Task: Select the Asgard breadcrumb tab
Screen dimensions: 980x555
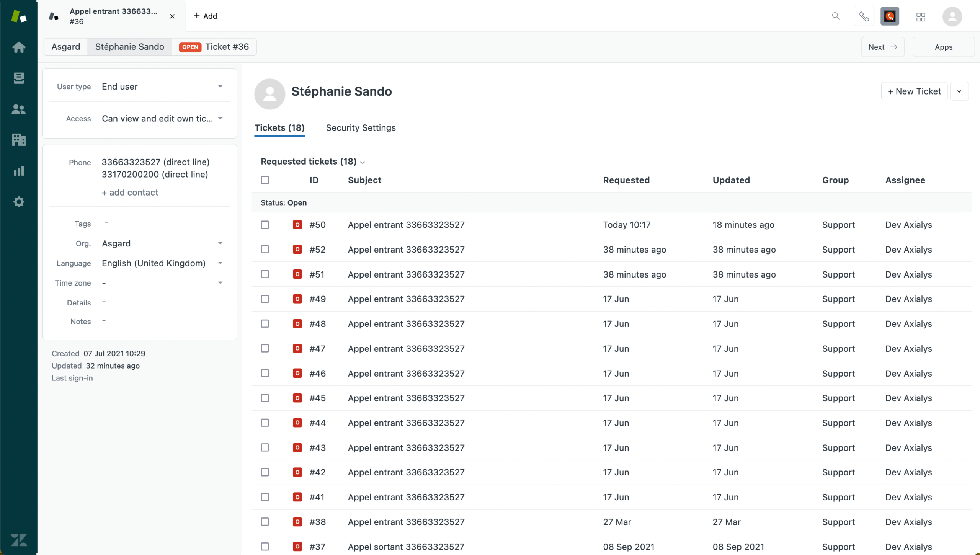Action: pos(66,47)
